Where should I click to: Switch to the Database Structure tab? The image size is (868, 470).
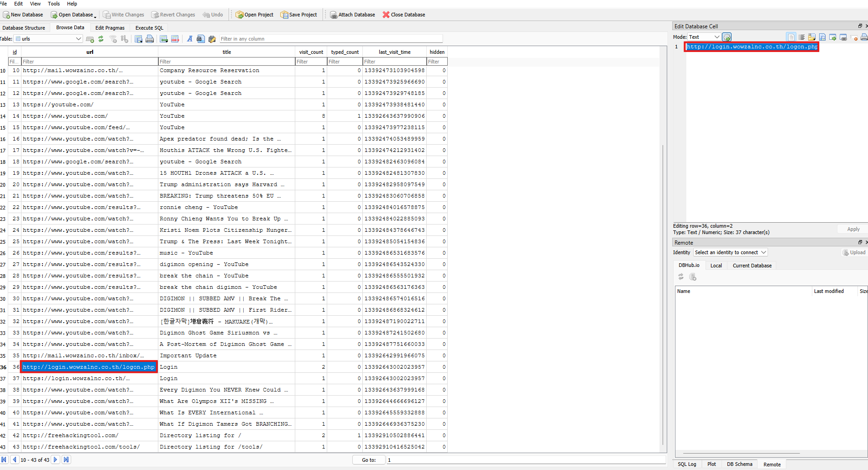(x=24, y=28)
